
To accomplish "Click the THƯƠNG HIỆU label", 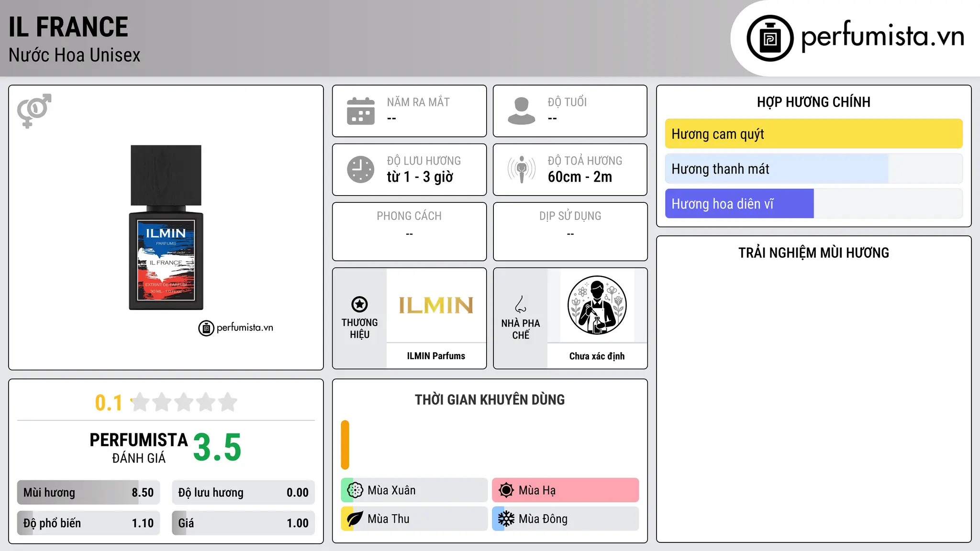I will 359,329.
